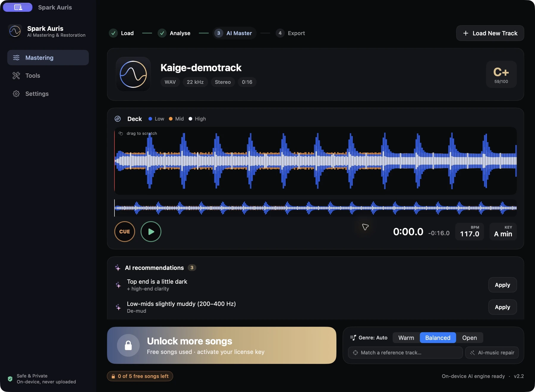535x392 pixels.
Task: Go to the Analyse step
Action: [x=174, y=33]
